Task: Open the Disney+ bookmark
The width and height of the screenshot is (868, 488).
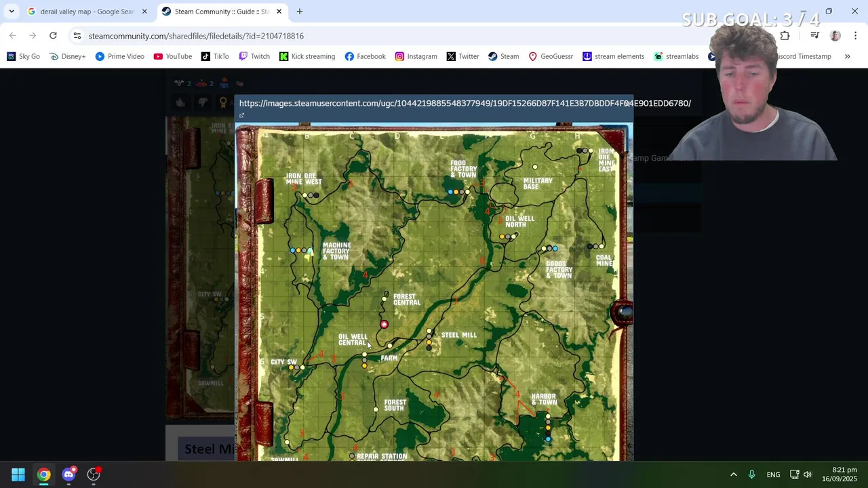Action: 68,56
